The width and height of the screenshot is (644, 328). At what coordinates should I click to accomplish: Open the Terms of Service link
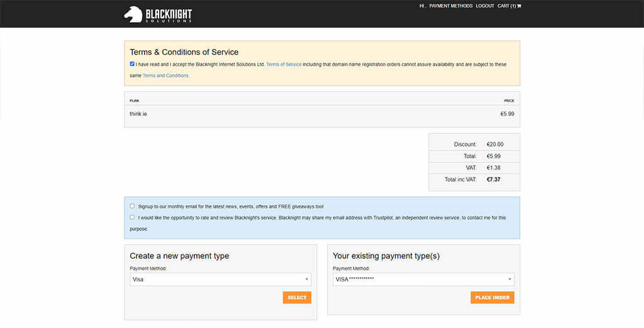pos(284,64)
